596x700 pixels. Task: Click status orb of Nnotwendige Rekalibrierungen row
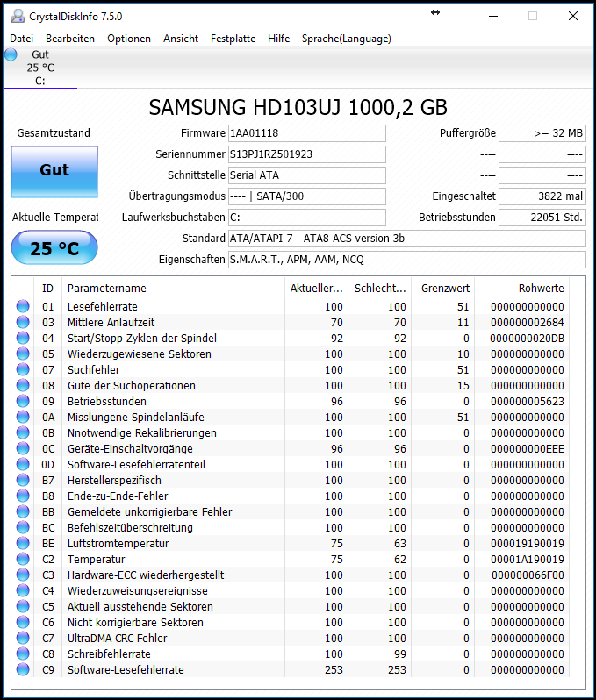(23, 432)
